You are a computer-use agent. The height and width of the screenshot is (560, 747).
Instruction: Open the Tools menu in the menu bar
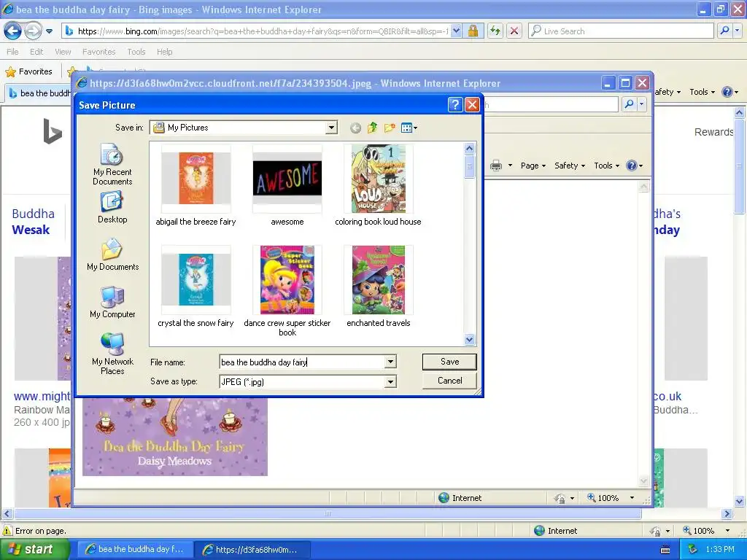pos(136,52)
